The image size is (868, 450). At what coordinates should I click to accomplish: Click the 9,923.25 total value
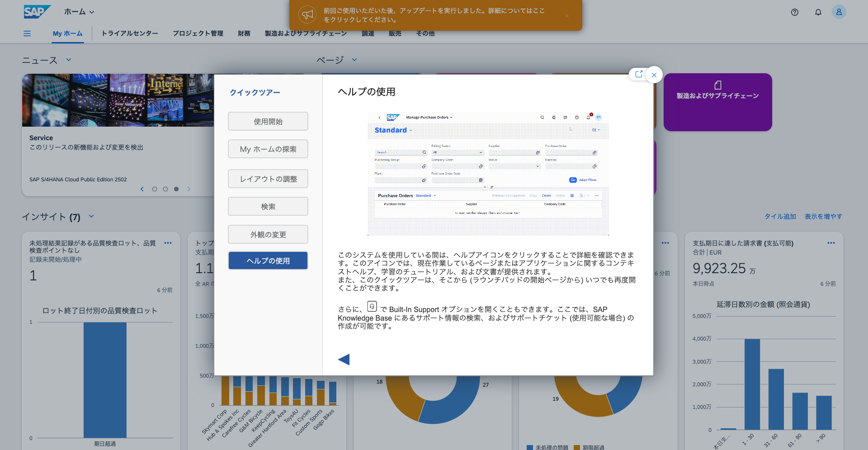(719, 269)
